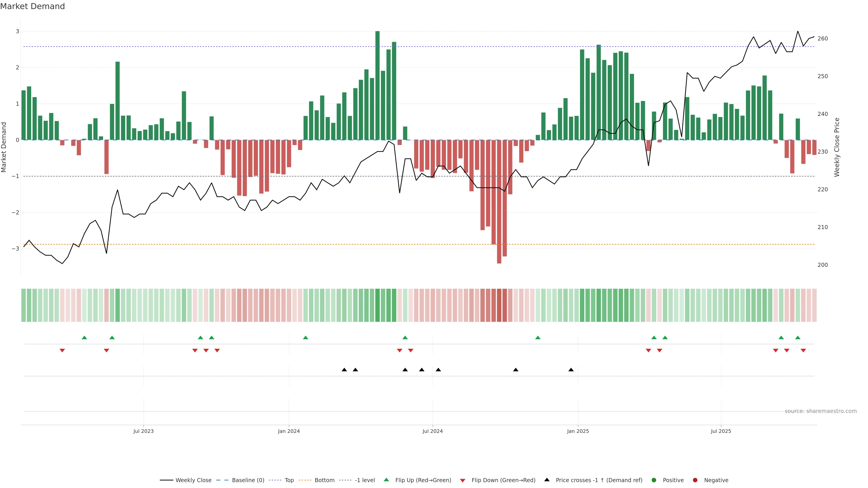Image resolution: width=868 pixels, height=488 pixels.
Task: Click the Jan 2025 x-axis label
Action: [578, 432]
